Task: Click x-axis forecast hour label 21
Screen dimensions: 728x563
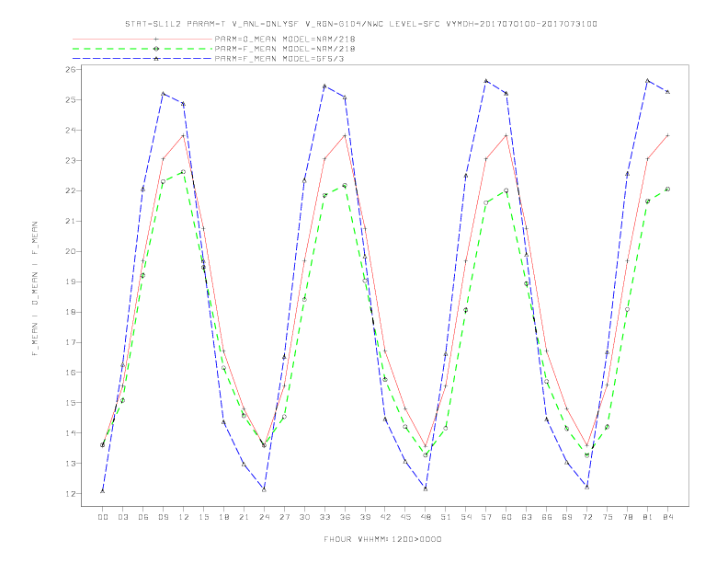Action: [244, 517]
